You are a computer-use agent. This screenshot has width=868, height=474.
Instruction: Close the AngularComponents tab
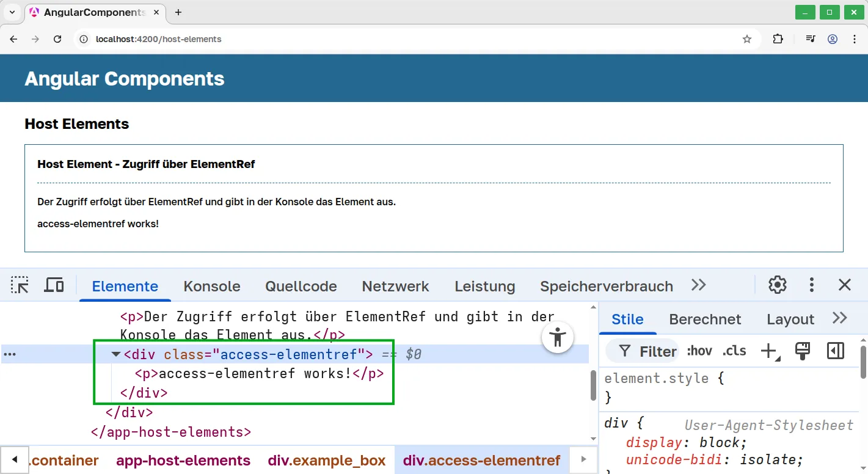pos(156,12)
